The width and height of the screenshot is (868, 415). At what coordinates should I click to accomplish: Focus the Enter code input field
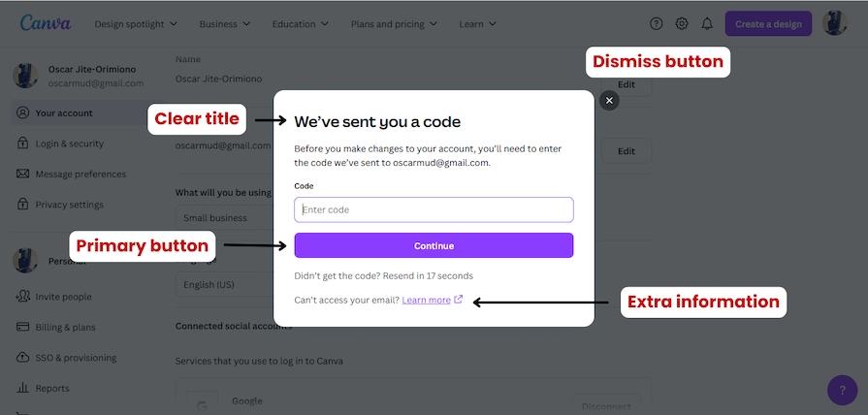434,209
